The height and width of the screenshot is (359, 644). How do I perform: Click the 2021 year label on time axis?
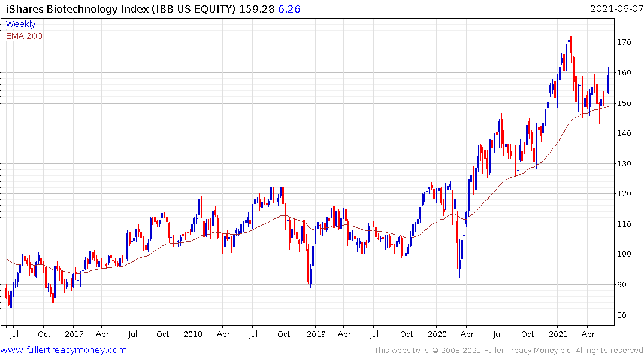pos(558,334)
